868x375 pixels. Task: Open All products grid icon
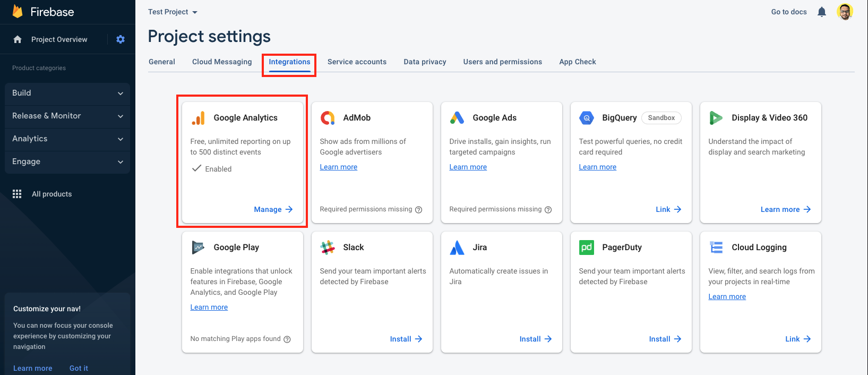tap(17, 194)
